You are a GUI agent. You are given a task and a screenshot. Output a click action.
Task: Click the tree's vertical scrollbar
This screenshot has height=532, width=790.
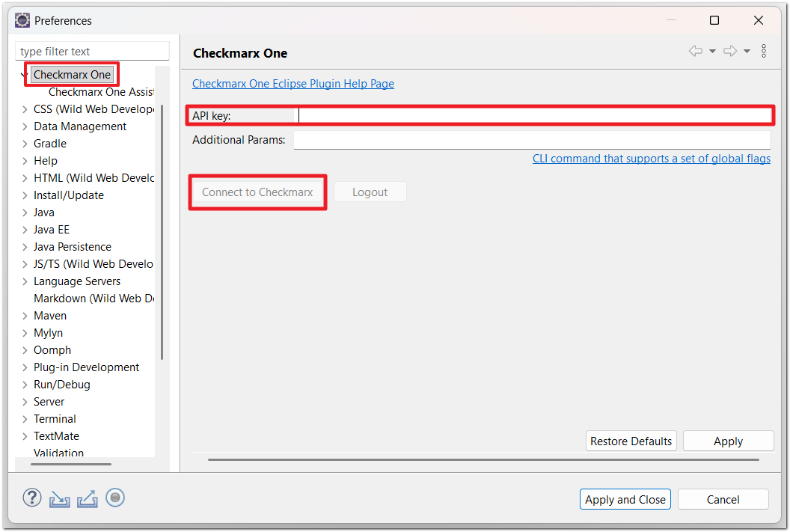[x=162, y=232]
